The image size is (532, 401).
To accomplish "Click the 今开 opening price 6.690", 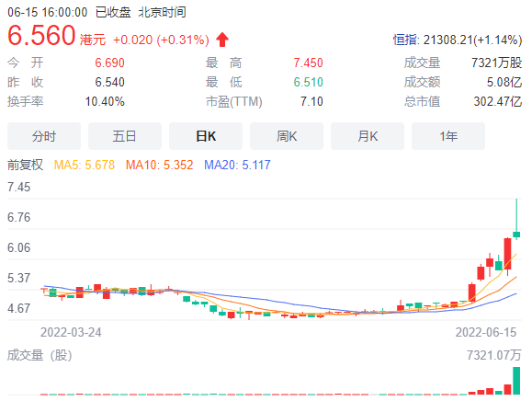I will [109, 63].
